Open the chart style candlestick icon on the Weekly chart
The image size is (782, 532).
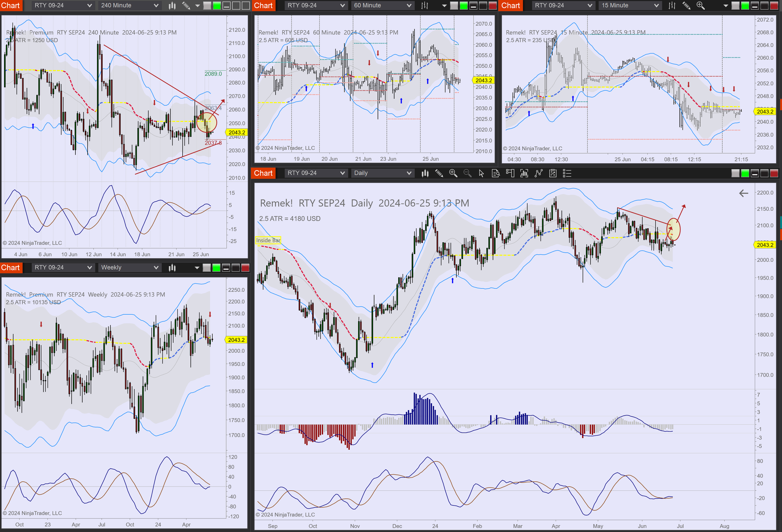(x=172, y=267)
